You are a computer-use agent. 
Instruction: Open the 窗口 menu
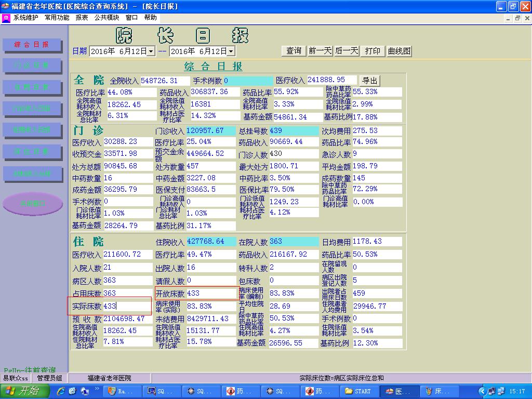(131, 18)
